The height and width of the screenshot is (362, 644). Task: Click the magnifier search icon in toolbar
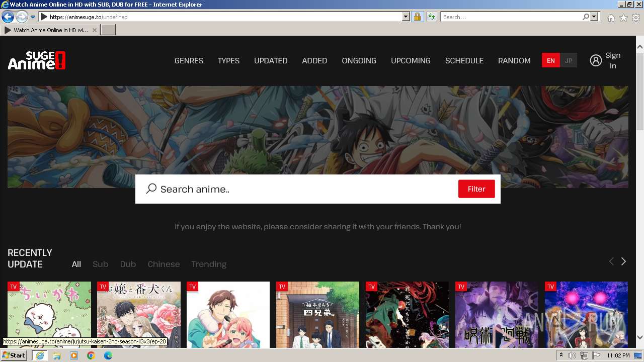(586, 17)
